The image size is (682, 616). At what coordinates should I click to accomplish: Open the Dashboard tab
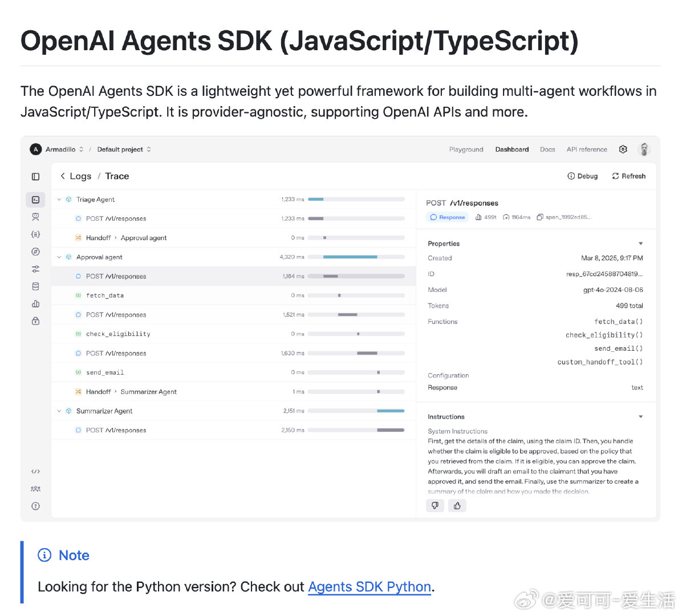click(x=512, y=149)
